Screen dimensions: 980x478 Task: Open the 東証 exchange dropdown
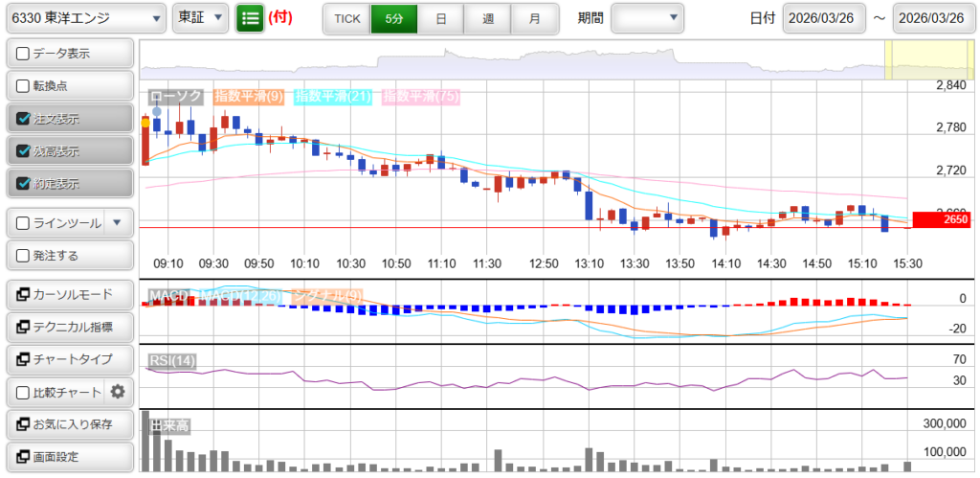coord(200,17)
